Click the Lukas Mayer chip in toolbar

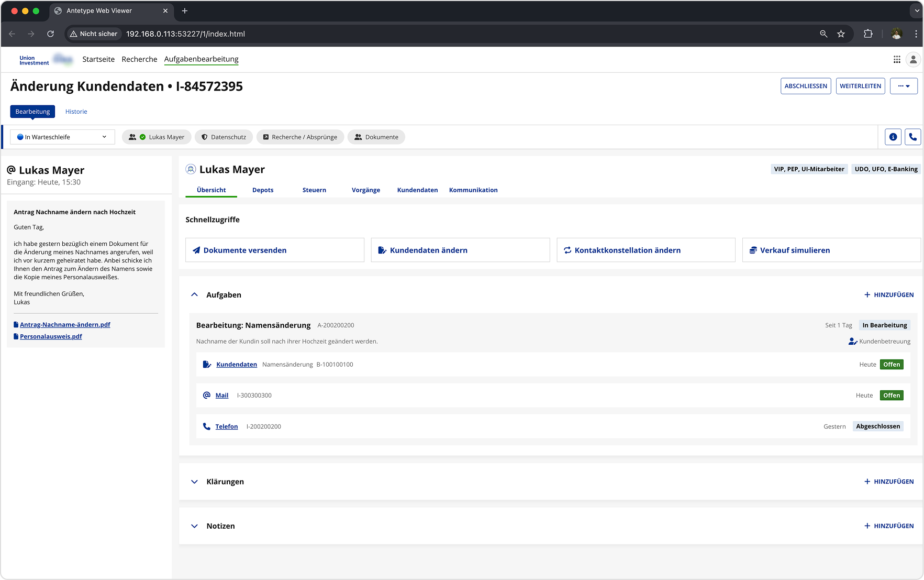coord(157,137)
